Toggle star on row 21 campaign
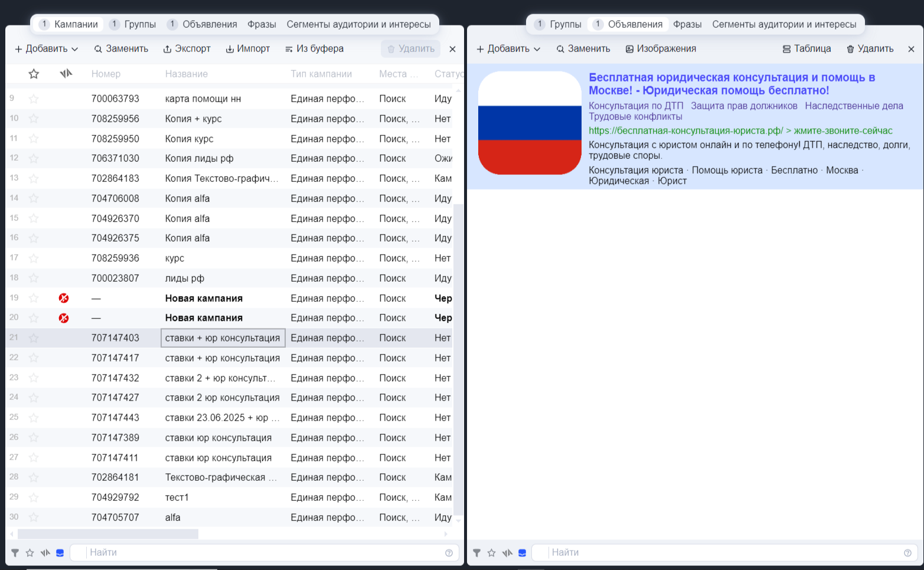 (x=34, y=338)
